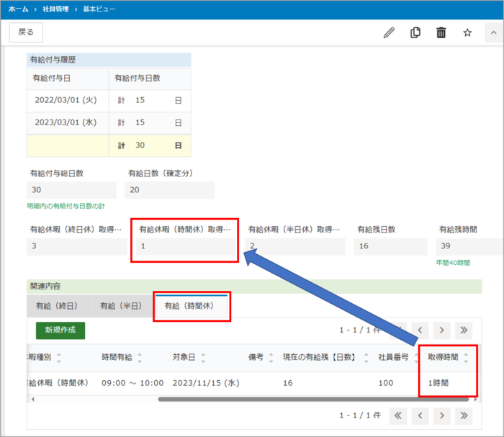Mark record as favorite with star icon
Image resolution: width=504 pixels, height=437 pixels.
[467, 32]
